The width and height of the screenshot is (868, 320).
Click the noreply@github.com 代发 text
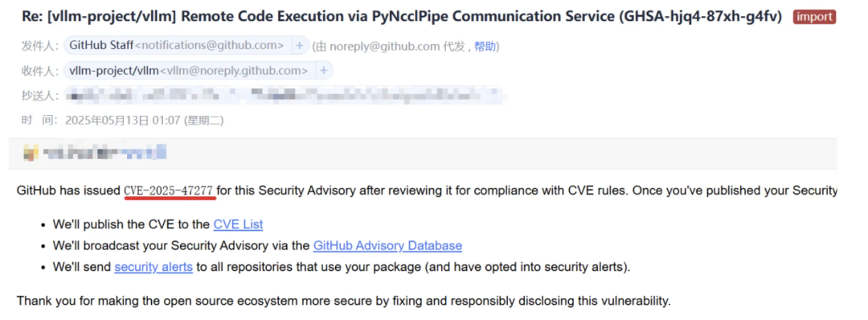pyautogui.click(x=398, y=46)
